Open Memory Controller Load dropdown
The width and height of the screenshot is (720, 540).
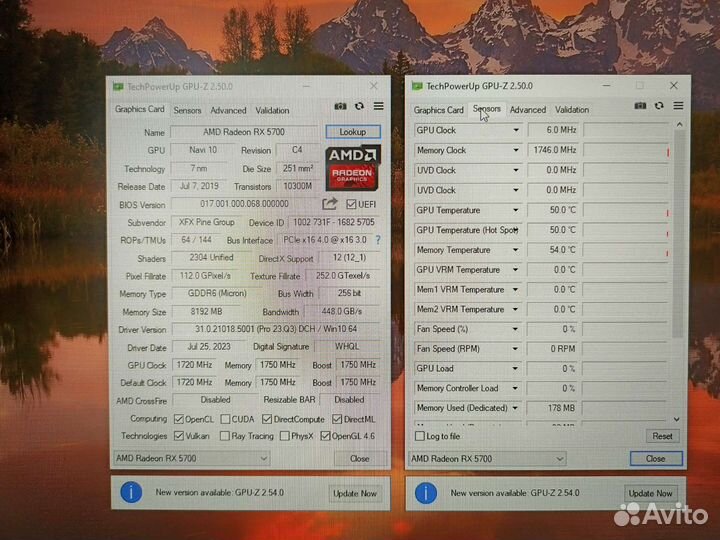point(515,388)
